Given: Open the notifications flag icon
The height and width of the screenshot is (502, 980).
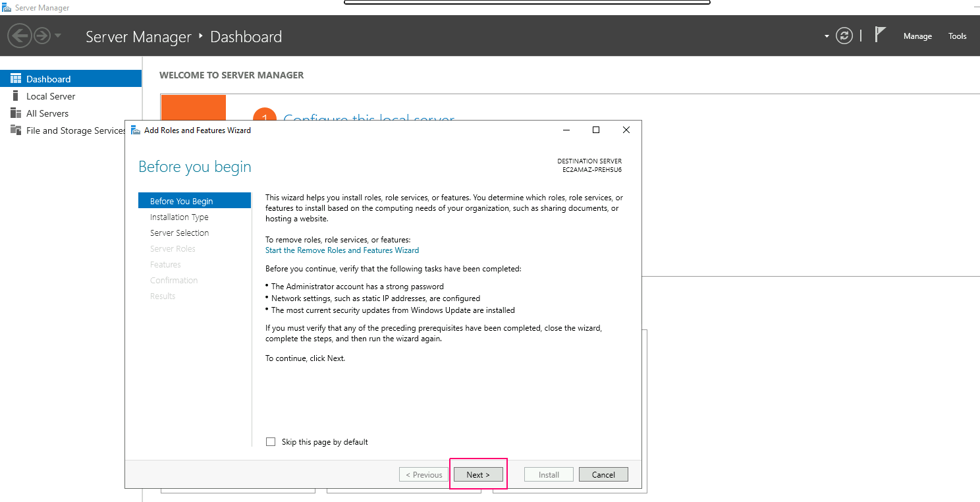Looking at the screenshot, I should pos(880,34).
